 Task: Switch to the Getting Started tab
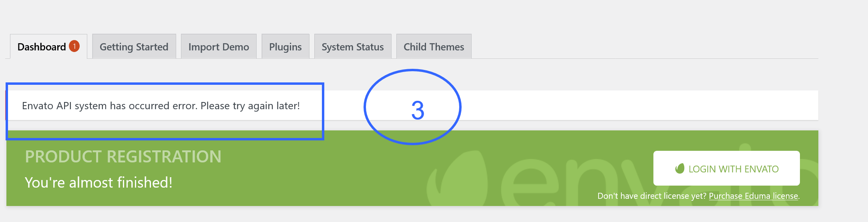click(x=134, y=47)
